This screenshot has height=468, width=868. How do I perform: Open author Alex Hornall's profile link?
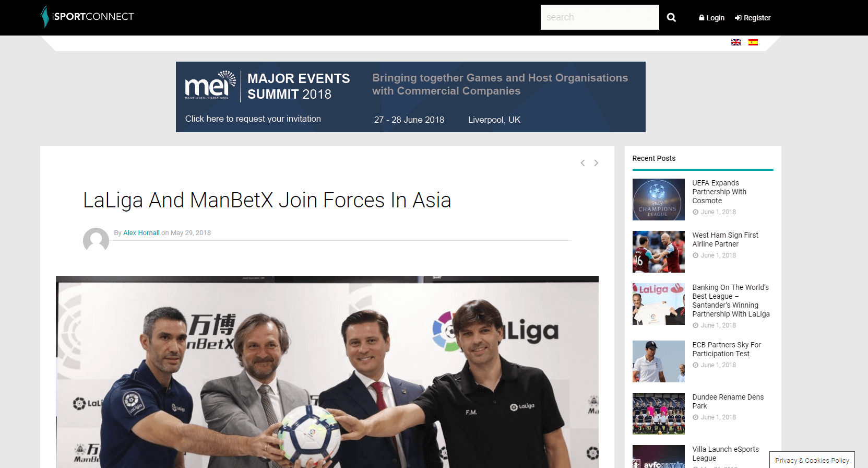141,233
